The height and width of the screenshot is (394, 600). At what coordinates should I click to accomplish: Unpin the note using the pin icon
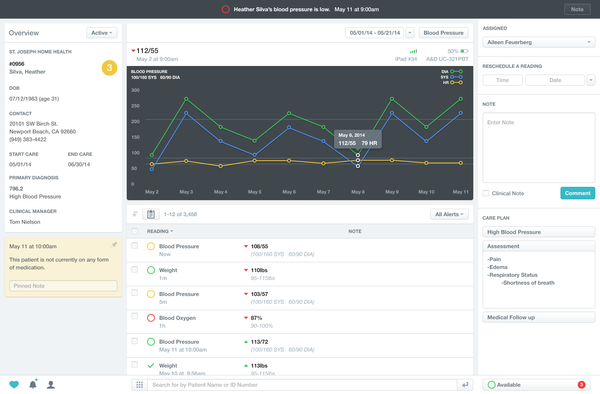114,245
